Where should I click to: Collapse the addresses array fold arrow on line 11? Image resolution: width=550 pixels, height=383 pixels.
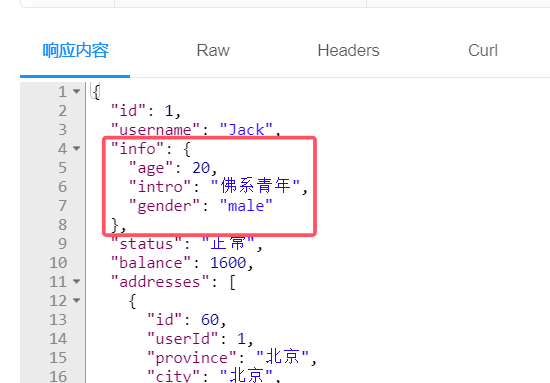[76, 282]
